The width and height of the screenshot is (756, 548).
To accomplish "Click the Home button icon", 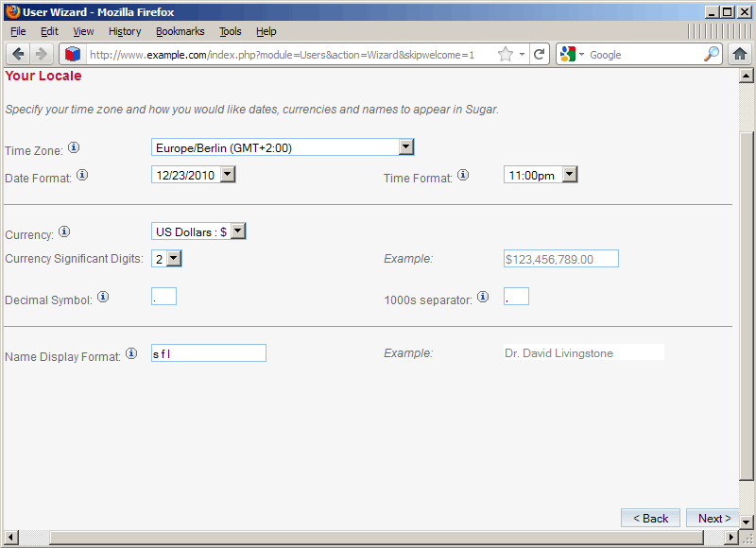I will [740, 54].
